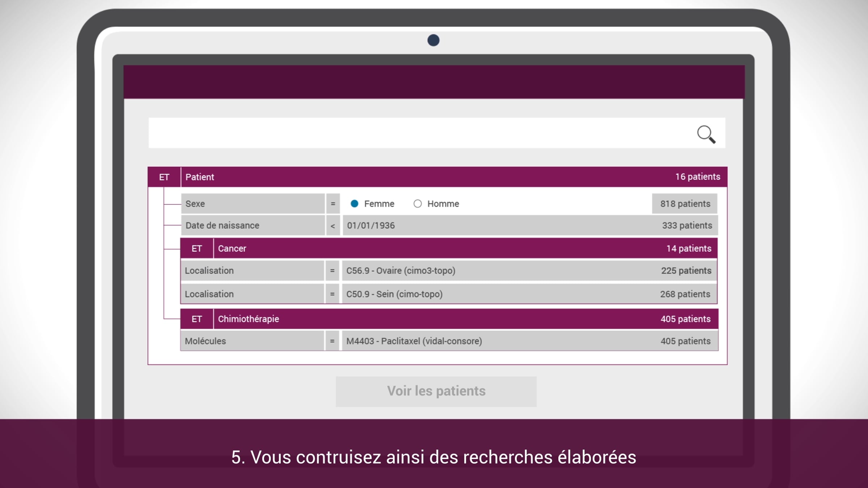The image size is (868, 488).
Task: Click the ET operator on Patient header
Action: pyautogui.click(x=164, y=177)
